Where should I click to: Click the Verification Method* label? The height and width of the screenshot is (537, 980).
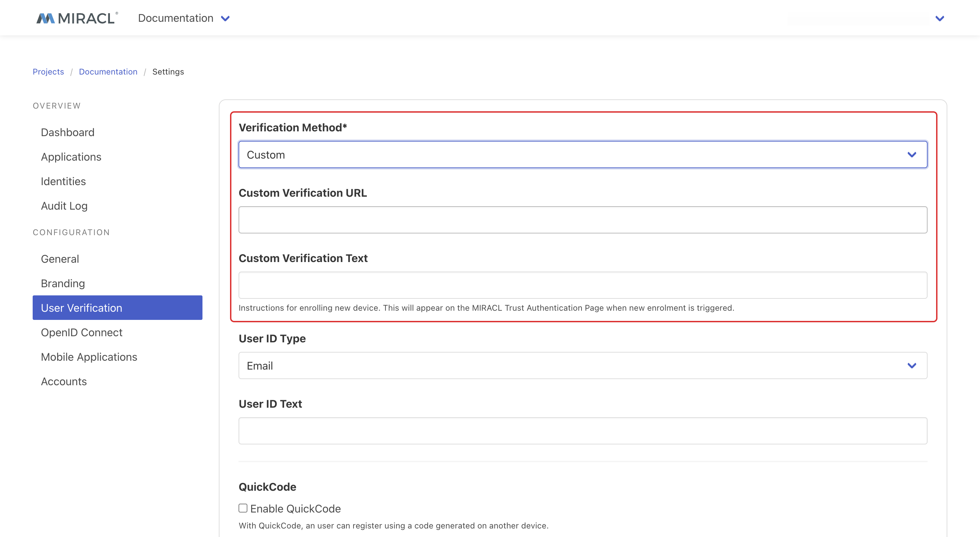tap(293, 128)
